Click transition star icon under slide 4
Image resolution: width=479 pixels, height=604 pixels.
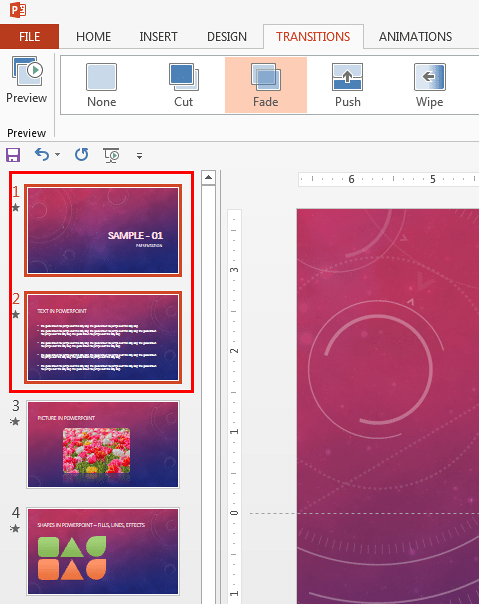15,528
